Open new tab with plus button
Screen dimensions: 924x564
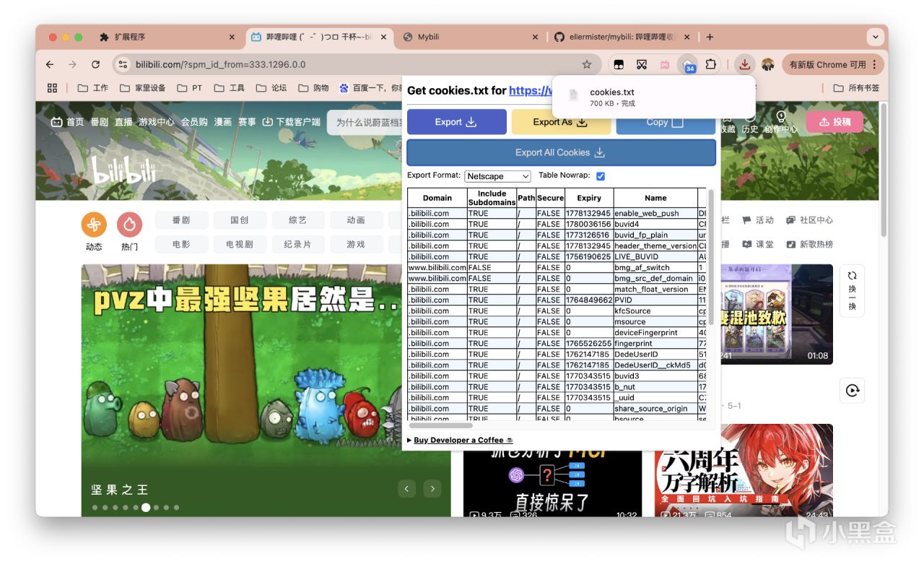click(x=710, y=37)
